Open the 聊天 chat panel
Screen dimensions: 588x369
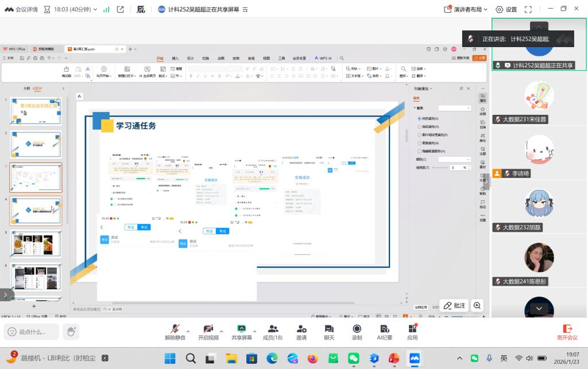click(329, 332)
